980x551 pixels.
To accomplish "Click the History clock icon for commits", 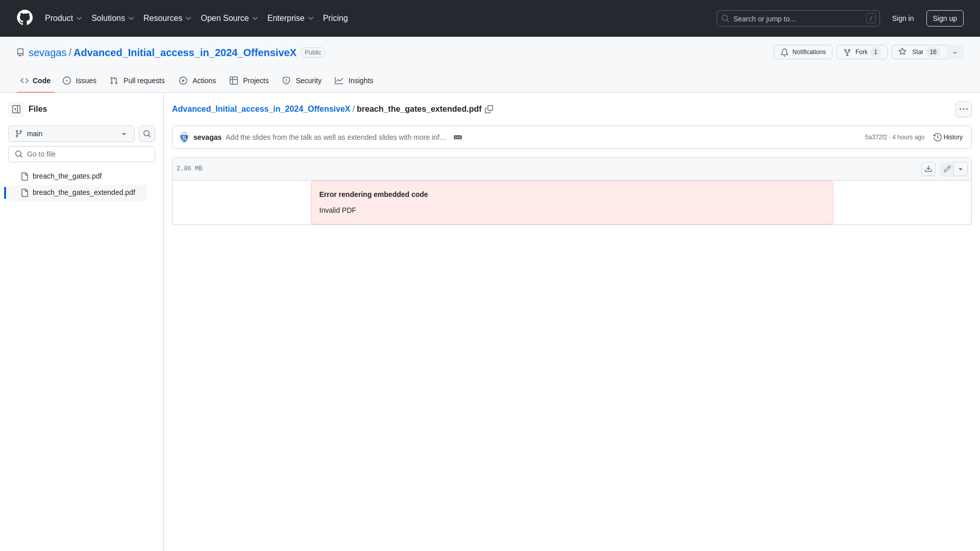I will 937,137.
